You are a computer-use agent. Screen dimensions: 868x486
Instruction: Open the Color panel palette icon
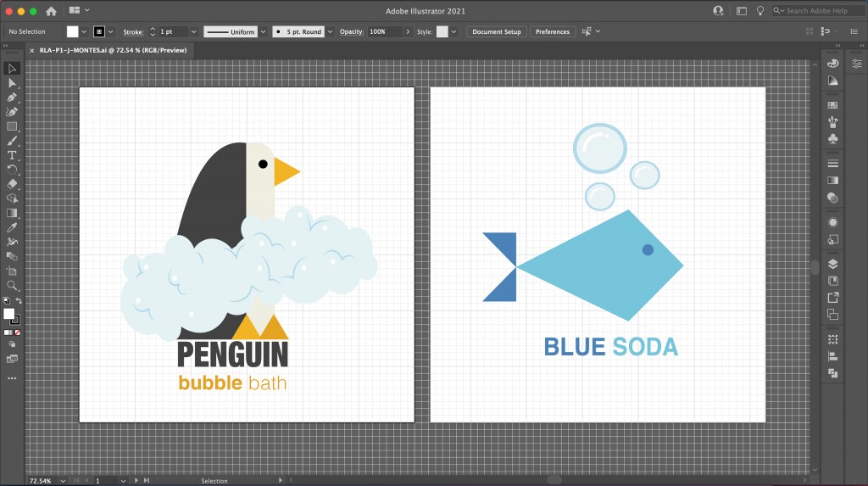[x=832, y=64]
